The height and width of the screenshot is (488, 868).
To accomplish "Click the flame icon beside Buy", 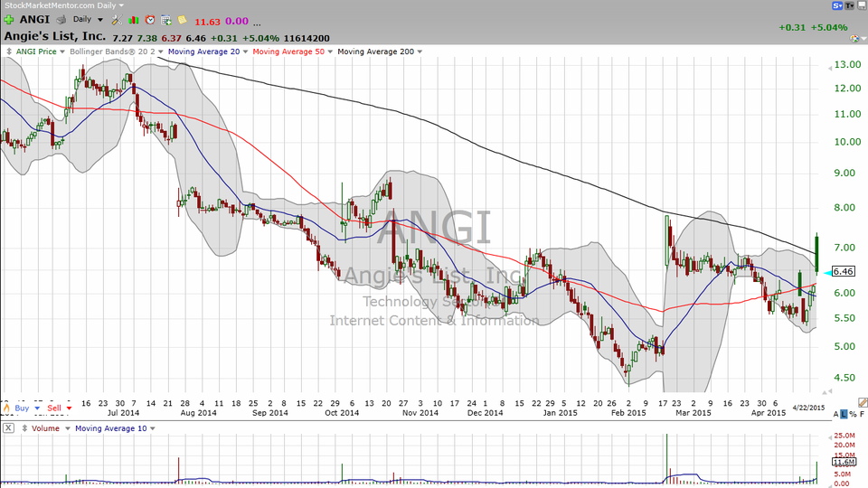I will 6,408.
